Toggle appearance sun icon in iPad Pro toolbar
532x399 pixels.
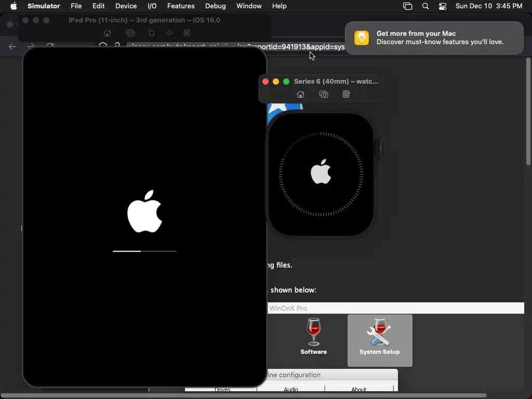pos(169,33)
